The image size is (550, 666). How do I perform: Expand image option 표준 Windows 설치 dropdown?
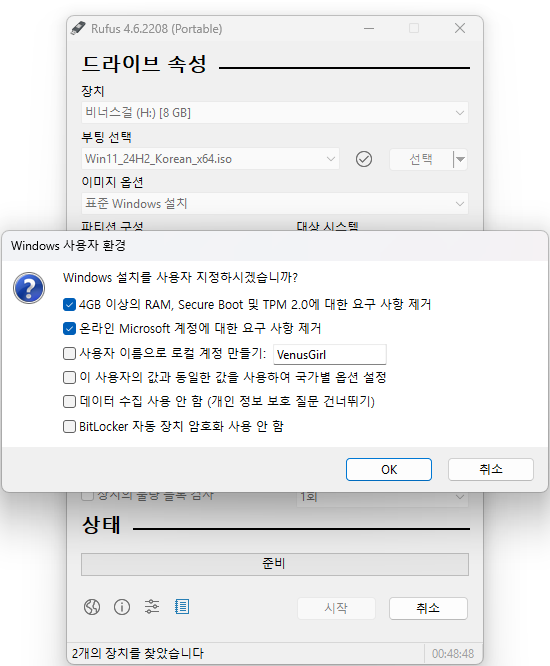[275, 203]
